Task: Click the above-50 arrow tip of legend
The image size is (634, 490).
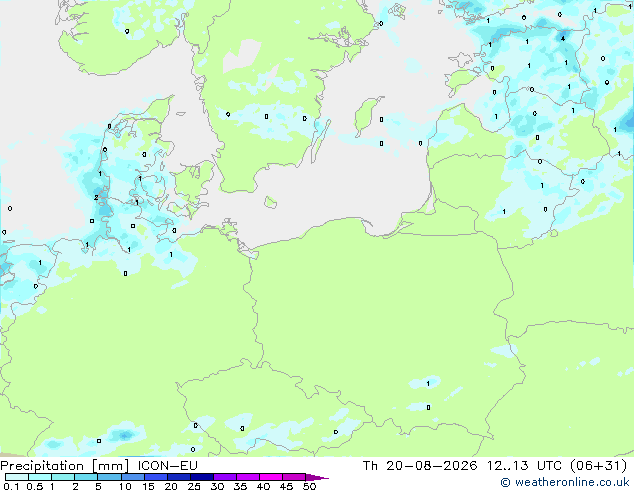Action: click(x=317, y=477)
